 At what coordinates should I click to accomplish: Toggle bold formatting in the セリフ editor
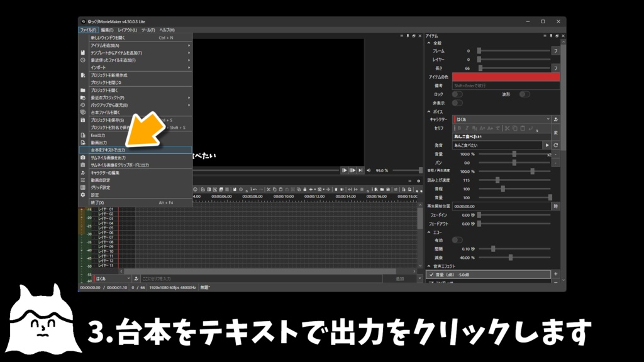[459, 128]
